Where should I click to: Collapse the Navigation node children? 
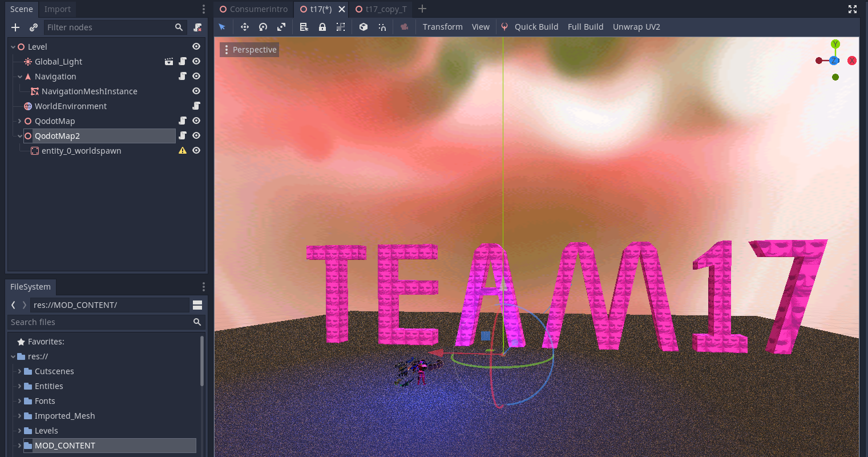20,77
